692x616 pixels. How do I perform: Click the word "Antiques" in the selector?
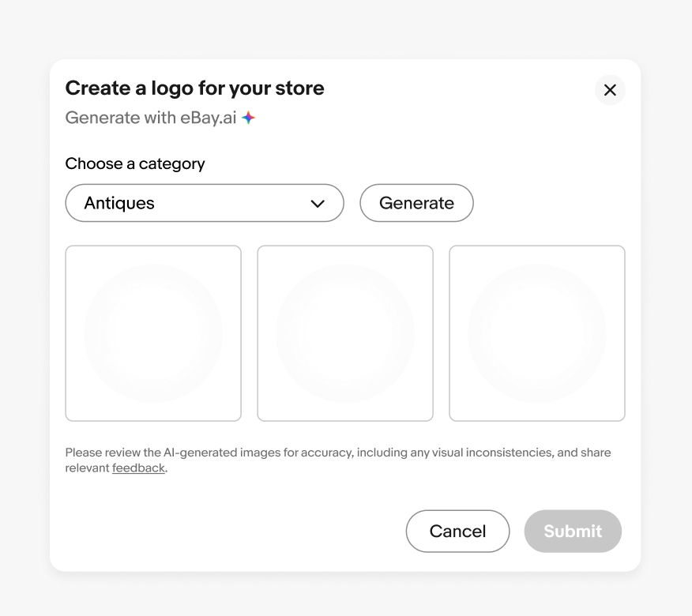(x=119, y=203)
